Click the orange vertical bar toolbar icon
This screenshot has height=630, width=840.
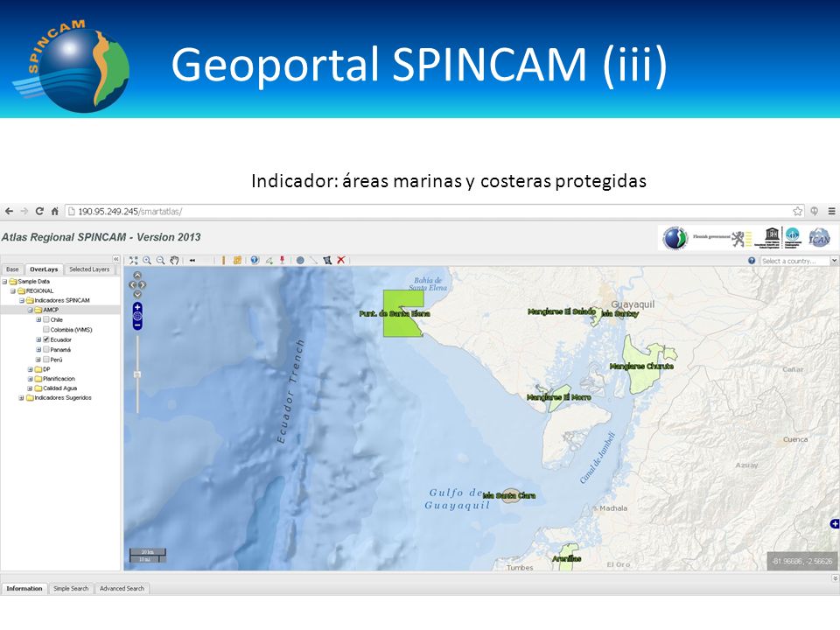coord(223,261)
